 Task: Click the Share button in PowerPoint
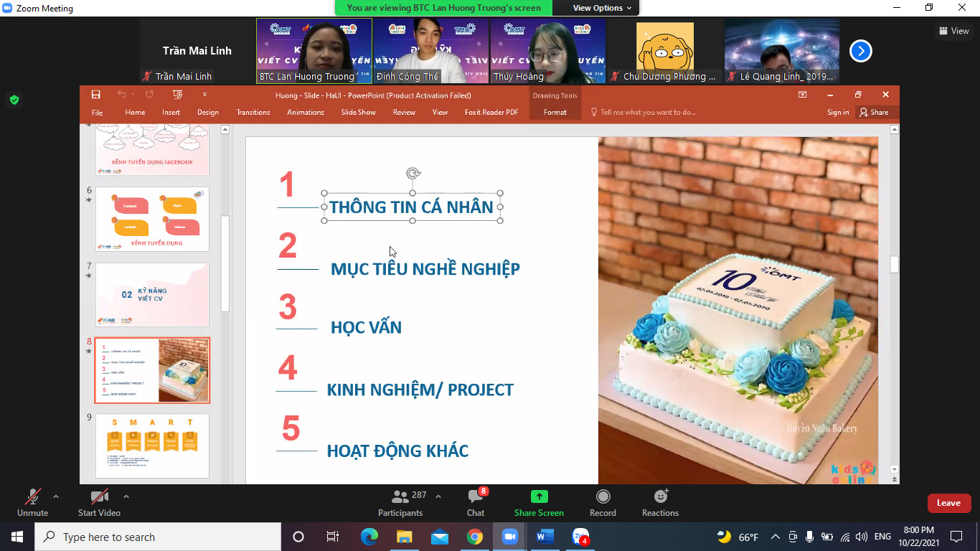click(874, 113)
